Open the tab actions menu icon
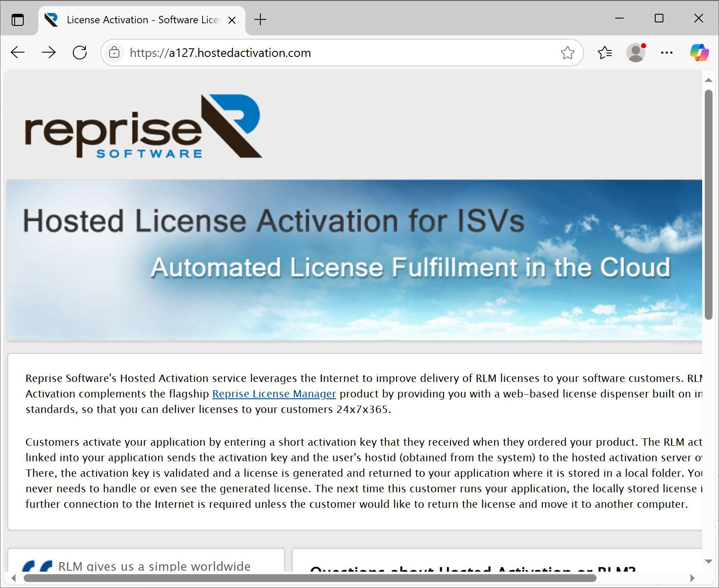This screenshot has width=719, height=588. 18,20
